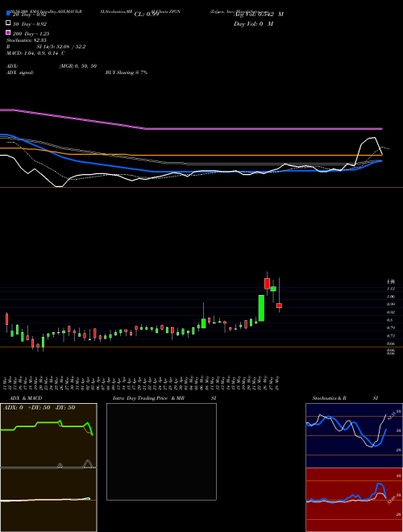403x532 pixels.
Task: Click the "SI 14/3: 52.08 / 52.2" readout
Action: click(61, 47)
